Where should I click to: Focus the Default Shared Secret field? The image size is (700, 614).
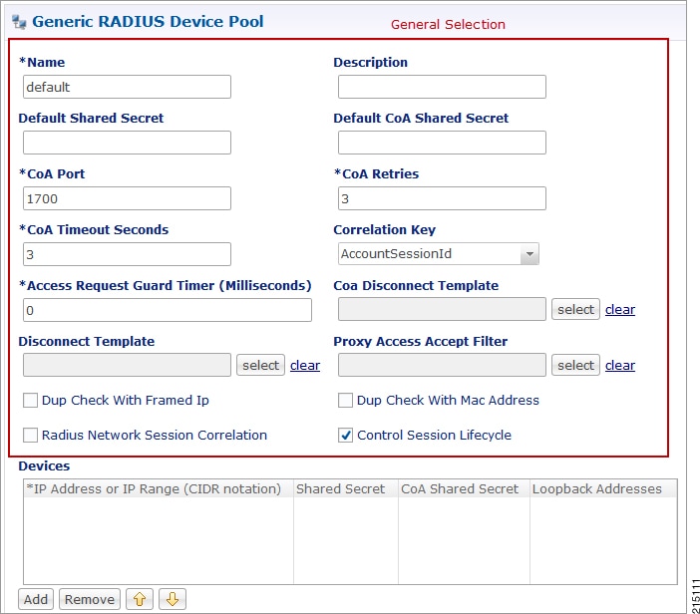pyautogui.click(x=127, y=143)
